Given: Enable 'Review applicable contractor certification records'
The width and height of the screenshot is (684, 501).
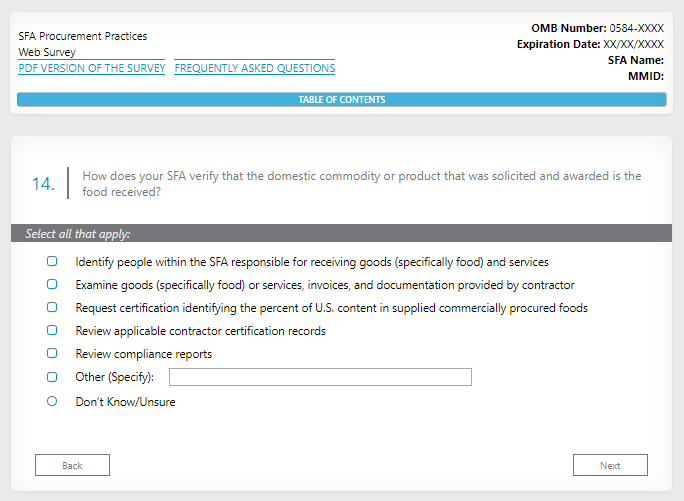Looking at the screenshot, I should 52,331.
